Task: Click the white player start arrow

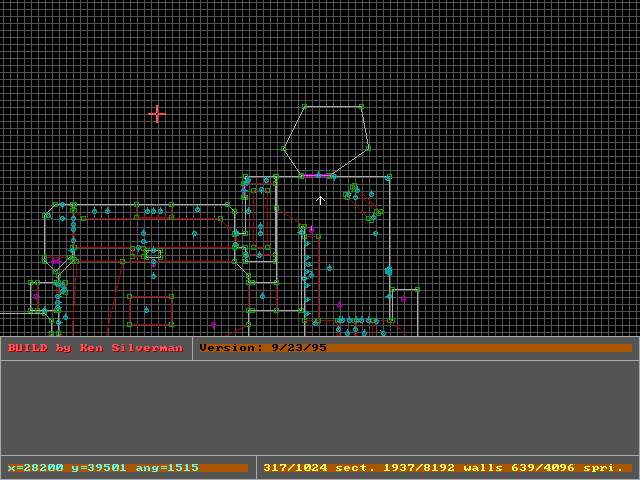Action: (320, 200)
